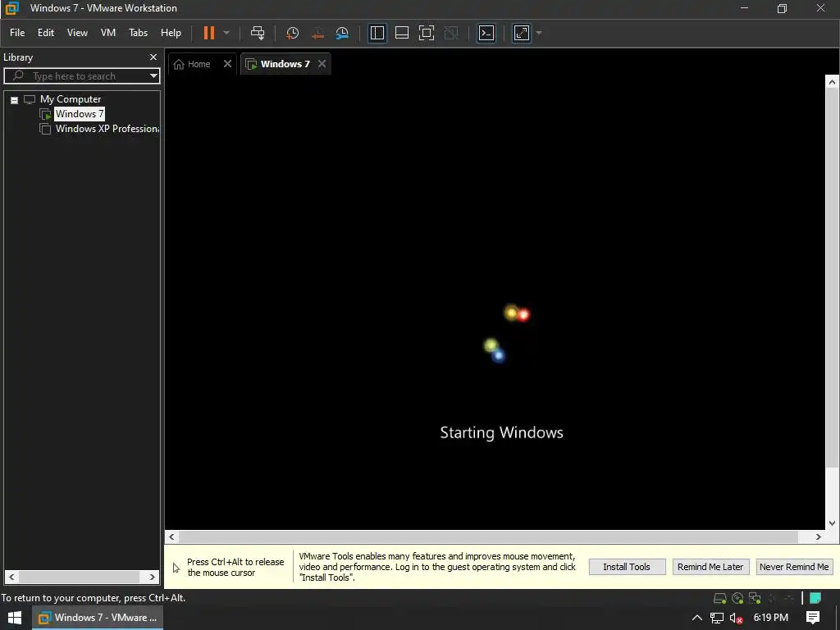
Task: Click Never Remind Me button
Action: point(794,567)
